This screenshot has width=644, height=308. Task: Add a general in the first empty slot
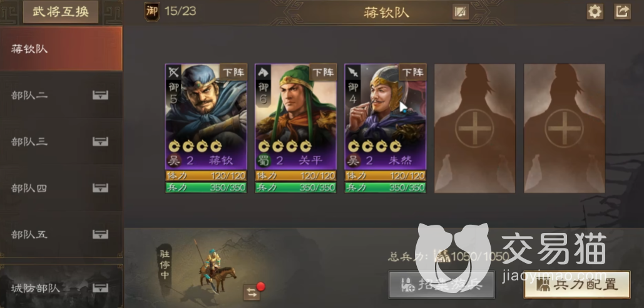pyautogui.click(x=475, y=128)
